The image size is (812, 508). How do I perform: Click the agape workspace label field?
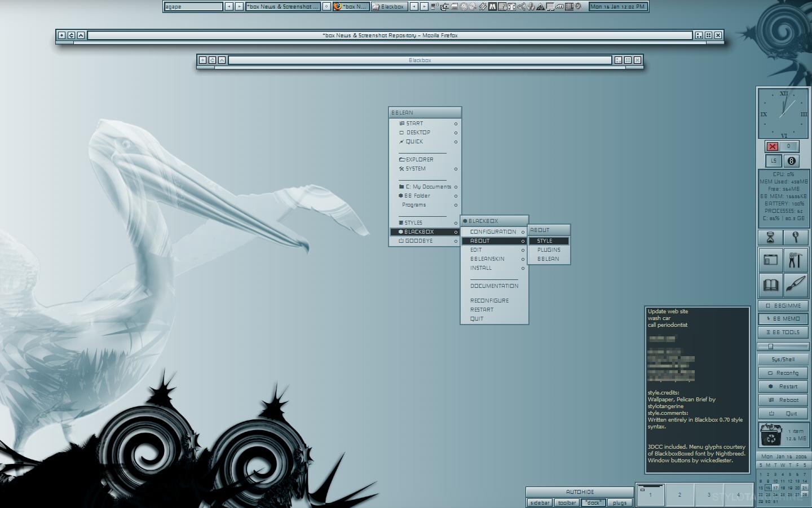[x=193, y=7]
